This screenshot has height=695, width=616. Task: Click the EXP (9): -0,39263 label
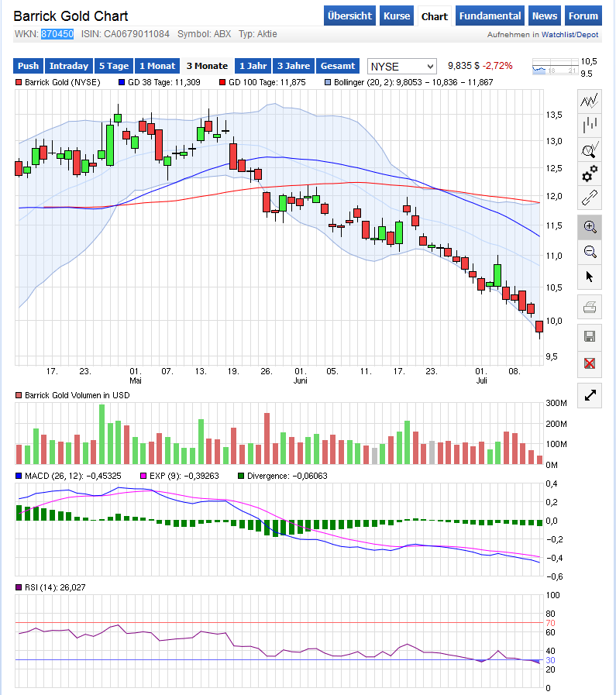184,476
